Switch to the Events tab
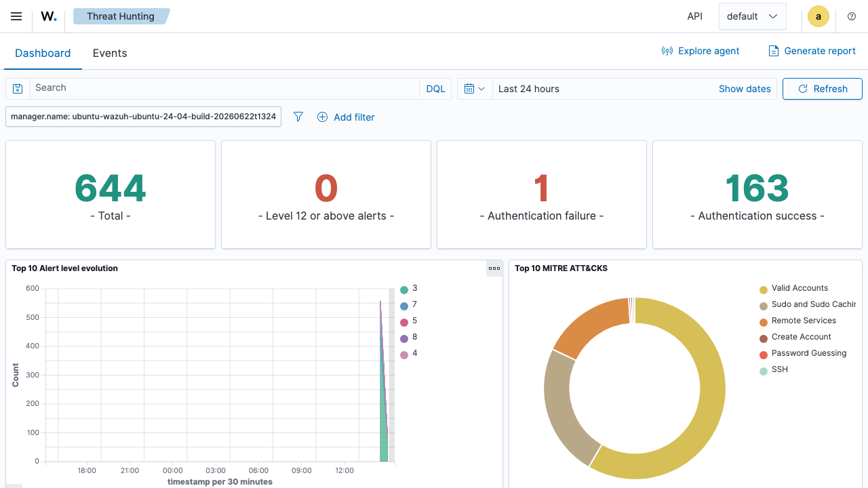Viewport: 868px width, 488px height. click(x=110, y=53)
